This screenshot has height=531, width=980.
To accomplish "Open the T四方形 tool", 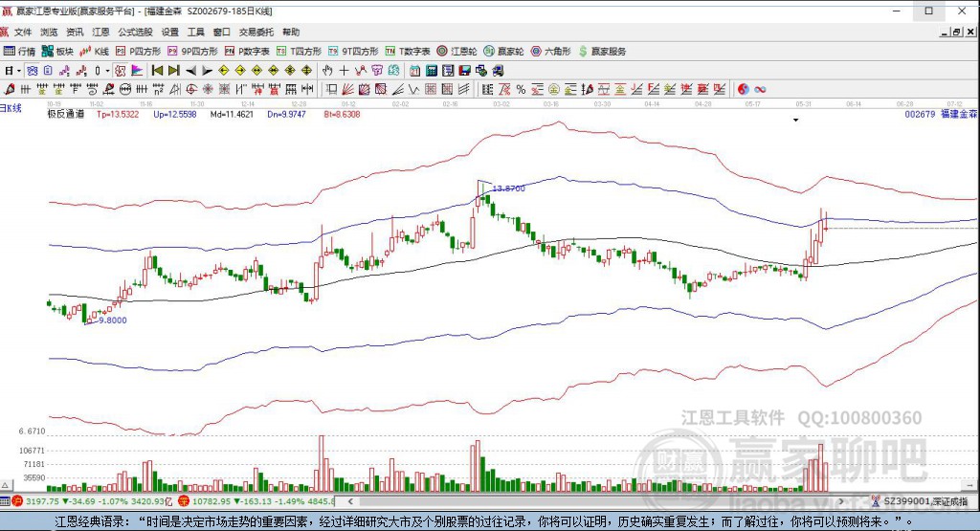I will point(299,52).
